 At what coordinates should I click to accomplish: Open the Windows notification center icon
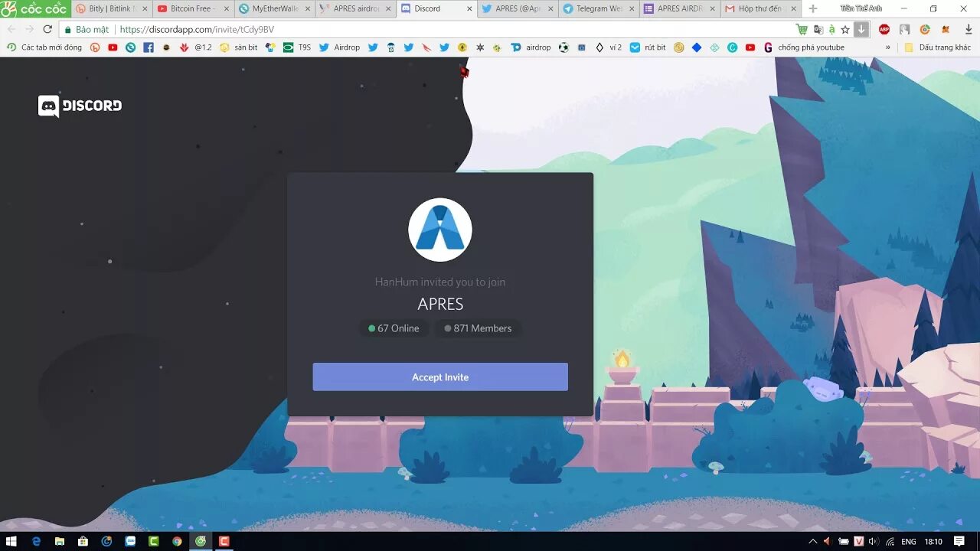point(959,541)
